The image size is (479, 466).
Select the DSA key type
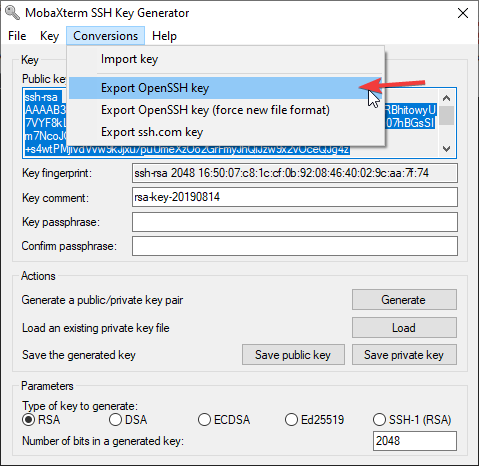[128, 420]
